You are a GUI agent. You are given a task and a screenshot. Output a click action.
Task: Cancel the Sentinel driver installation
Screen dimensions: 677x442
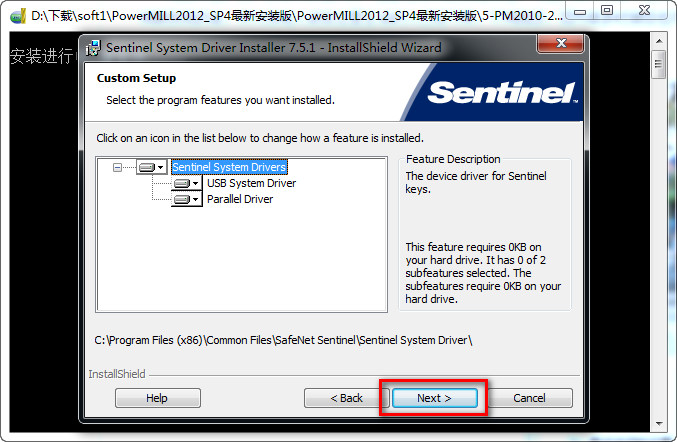pyautogui.click(x=529, y=398)
